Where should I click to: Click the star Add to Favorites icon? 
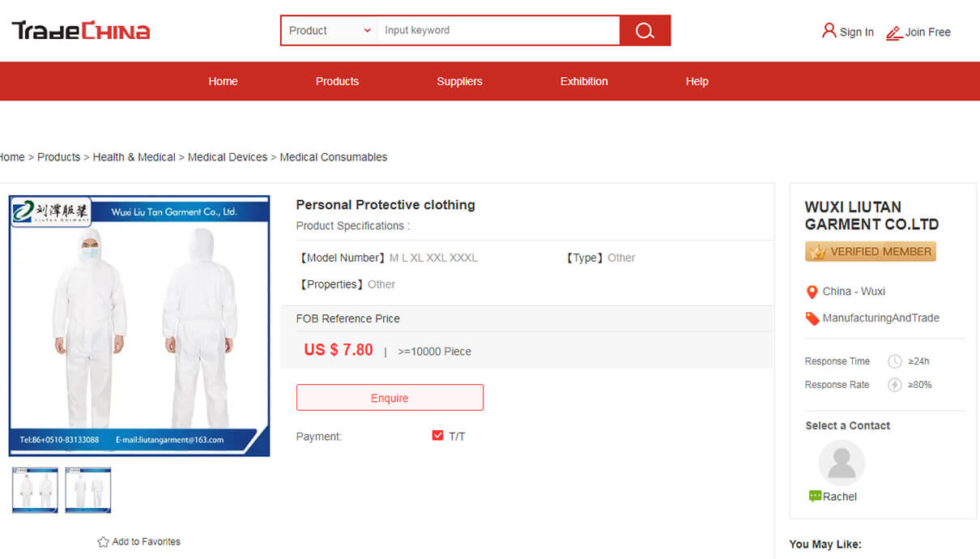pyautogui.click(x=103, y=542)
